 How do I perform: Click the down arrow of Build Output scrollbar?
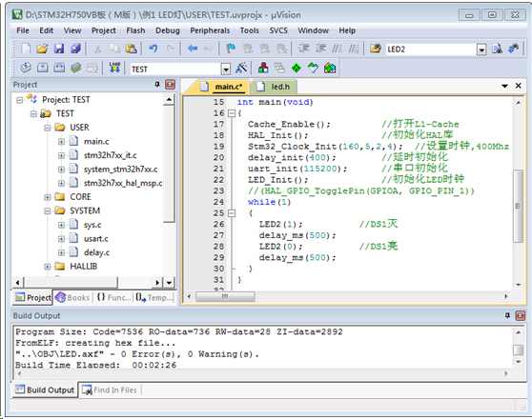coord(518,362)
